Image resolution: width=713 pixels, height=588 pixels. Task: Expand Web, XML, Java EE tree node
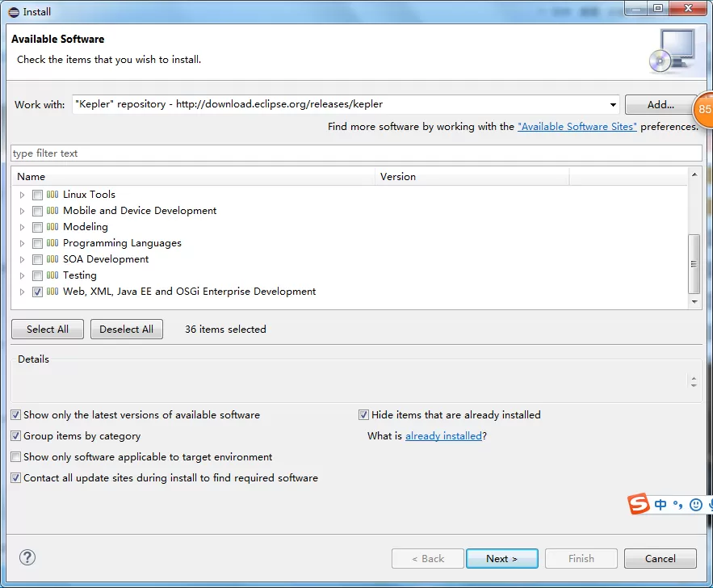tap(22, 292)
